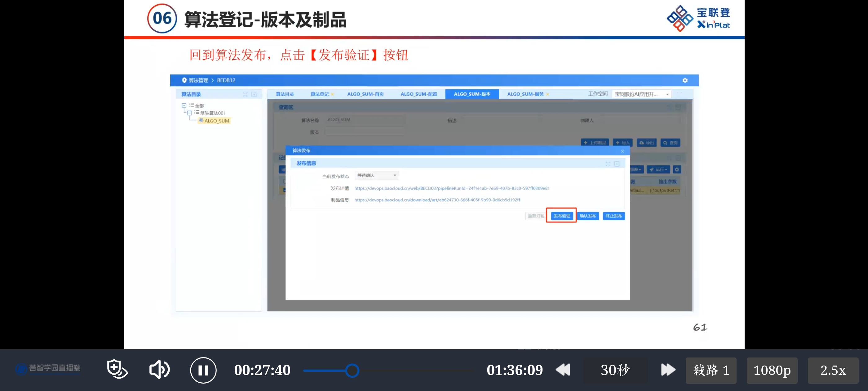
Task: Open the settings gear in blue header
Action: [x=685, y=80]
